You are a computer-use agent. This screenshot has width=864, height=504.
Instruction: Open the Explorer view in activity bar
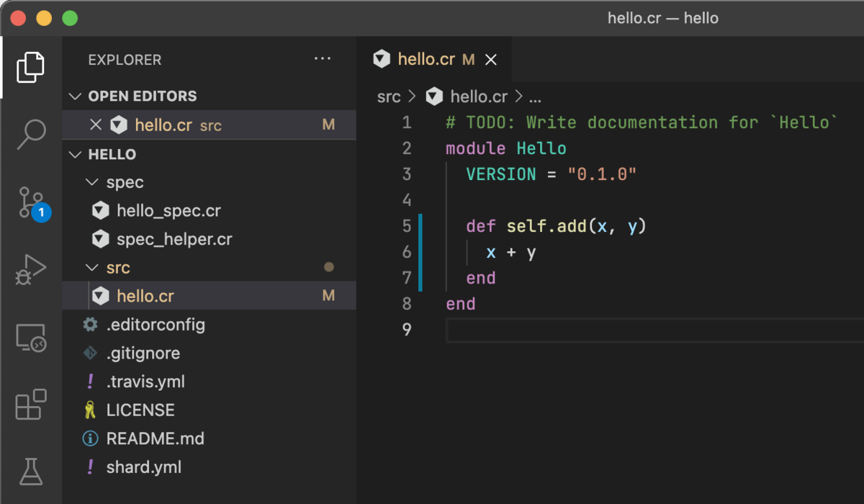click(30, 67)
